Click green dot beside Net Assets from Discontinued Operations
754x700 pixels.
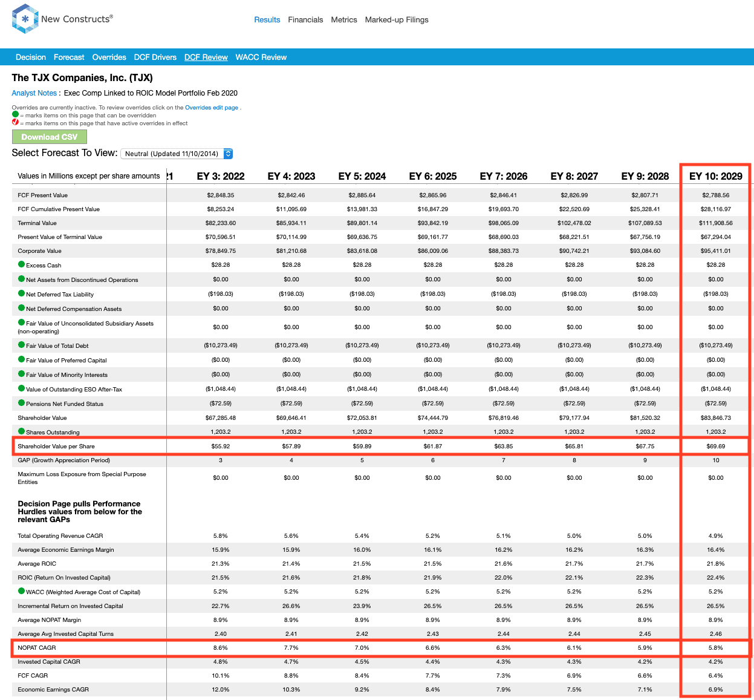point(21,279)
